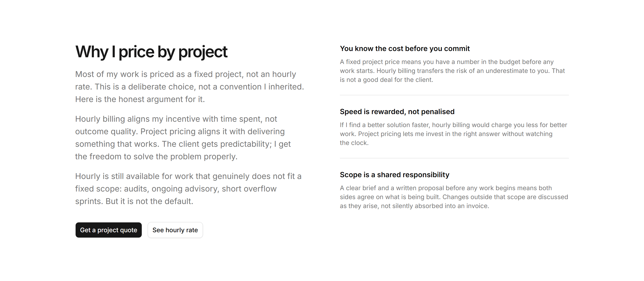644x281 pixels.
Task: Select the You know the cost before you commit heading
Action: pyautogui.click(x=405, y=49)
